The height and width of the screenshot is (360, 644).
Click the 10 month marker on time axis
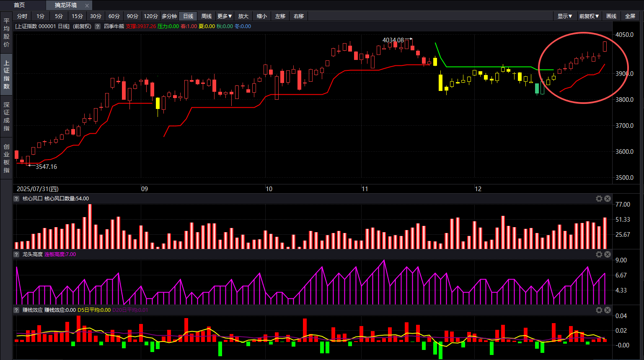pos(269,189)
